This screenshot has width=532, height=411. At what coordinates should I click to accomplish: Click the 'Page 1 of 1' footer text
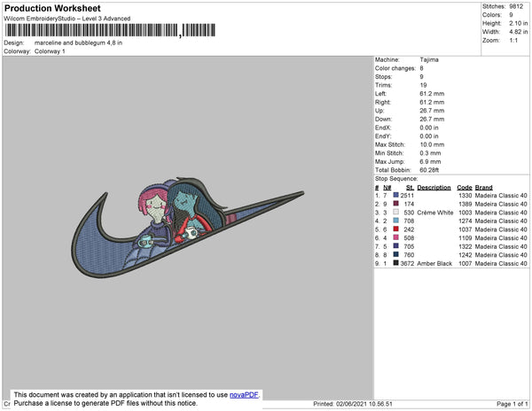coord(512,404)
